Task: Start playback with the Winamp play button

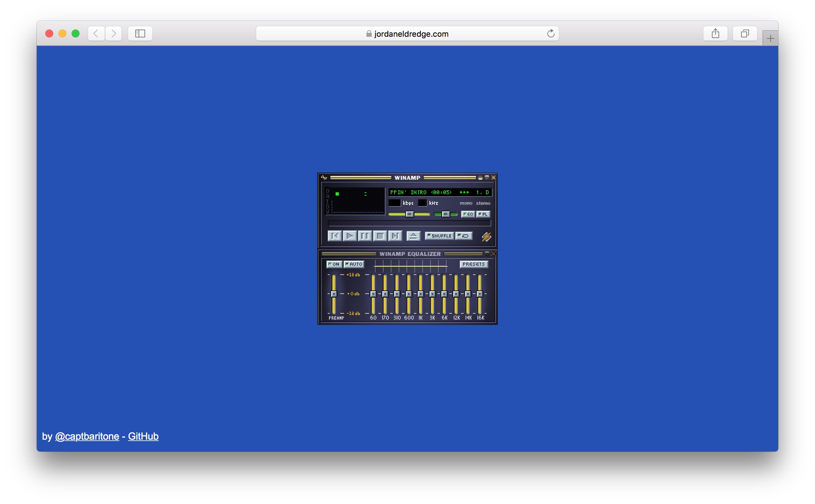Action: (349, 236)
